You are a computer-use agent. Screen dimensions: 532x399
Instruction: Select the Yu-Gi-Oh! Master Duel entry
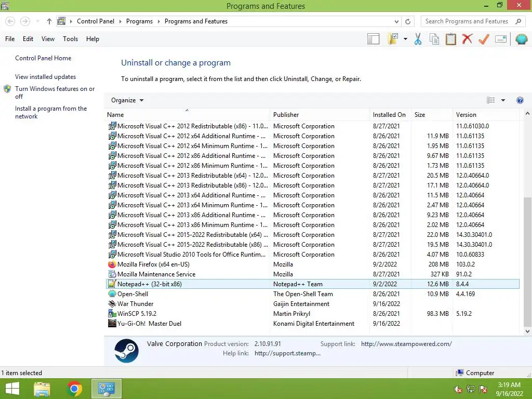point(313,323)
